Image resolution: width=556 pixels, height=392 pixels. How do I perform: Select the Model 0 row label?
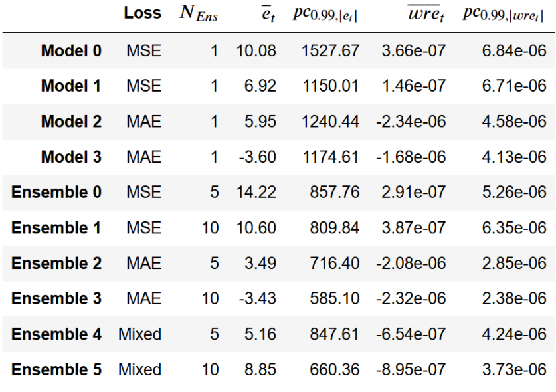click(x=71, y=50)
